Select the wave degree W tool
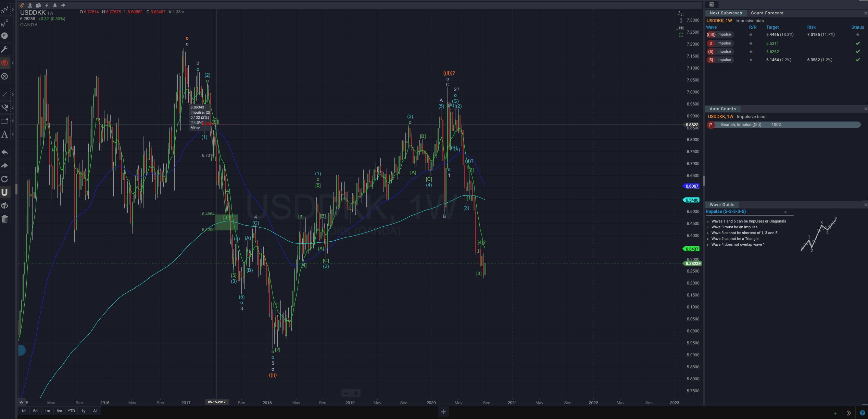Screen dimensions: 868x419 tap(5, 23)
